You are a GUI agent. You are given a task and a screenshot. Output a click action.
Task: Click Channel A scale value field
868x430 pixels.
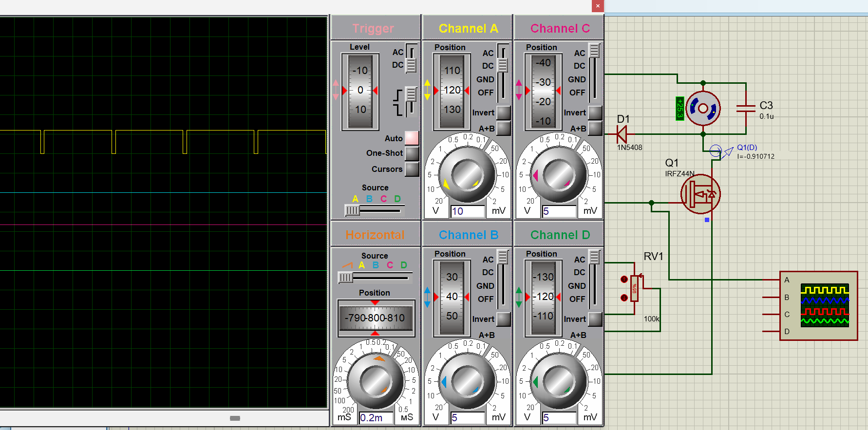click(468, 211)
